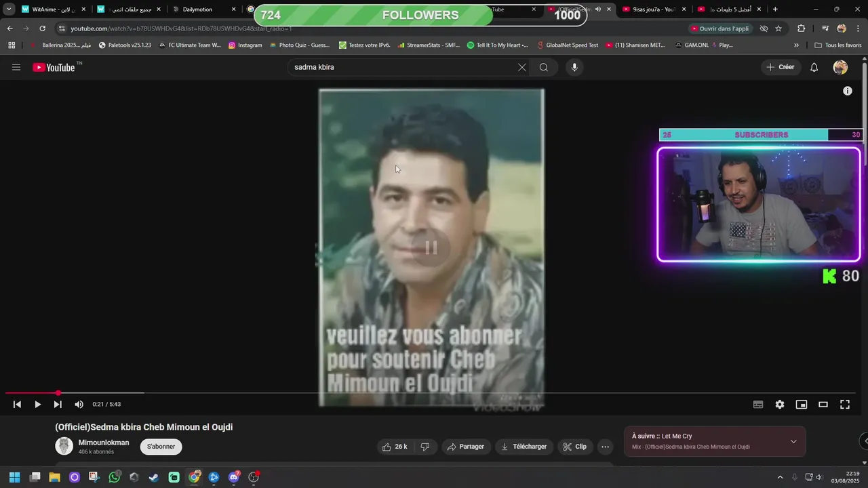Like the video with 26 k
This screenshot has height=488, width=868.
point(395,447)
